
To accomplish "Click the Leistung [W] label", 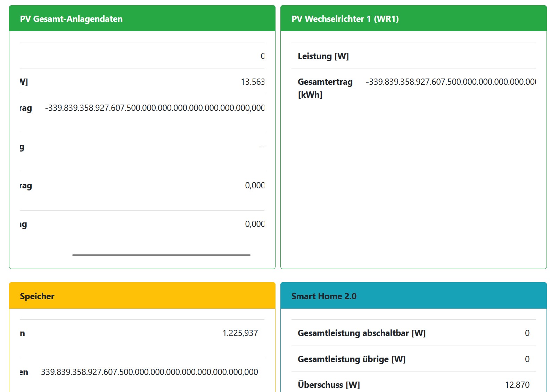I will (323, 56).
